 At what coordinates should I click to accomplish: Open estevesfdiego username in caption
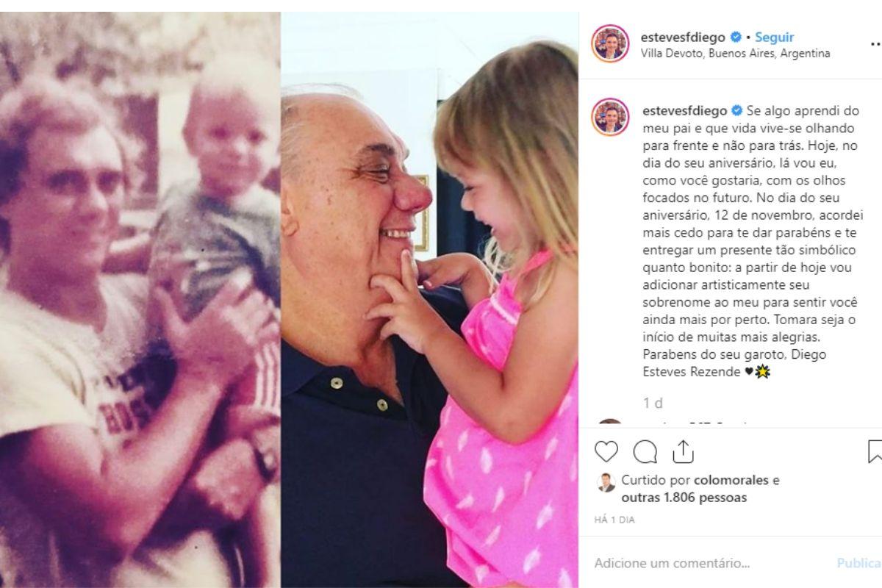[683, 111]
